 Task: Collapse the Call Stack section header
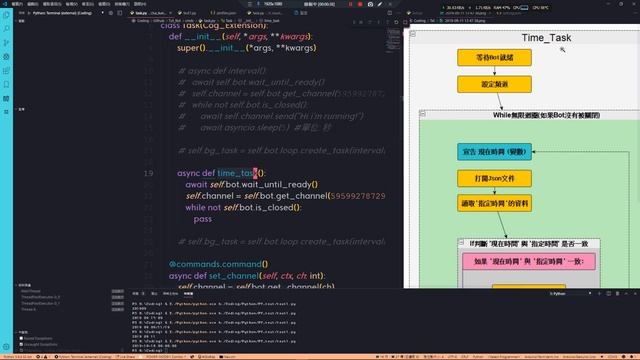23,285
